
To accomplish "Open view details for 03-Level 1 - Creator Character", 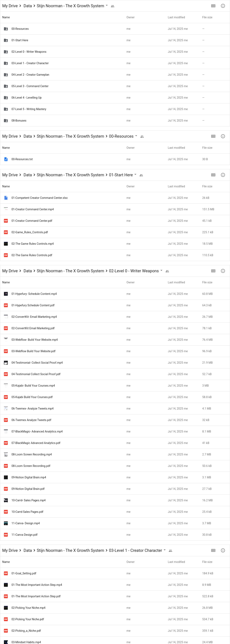I will [x=223, y=550].
